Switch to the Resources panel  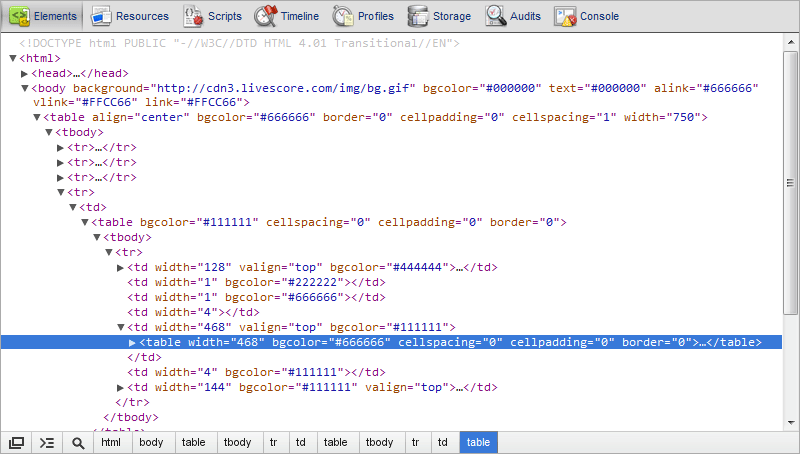tap(130, 16)
